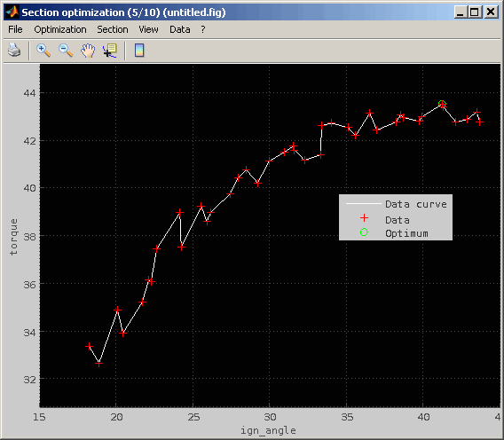Click the ign_angle x-axis label
Image resolution: width=504 pixels, height=440 pixels.
(268, 430)
